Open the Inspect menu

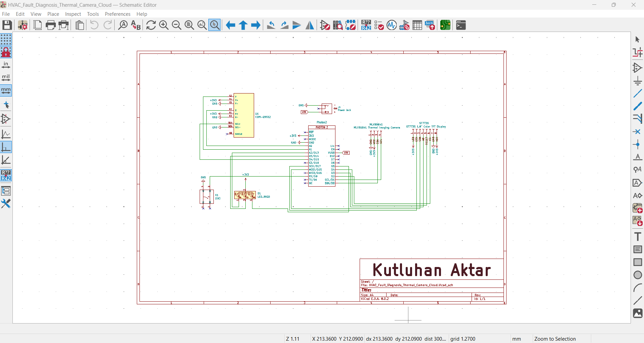[x=73, y=14]
